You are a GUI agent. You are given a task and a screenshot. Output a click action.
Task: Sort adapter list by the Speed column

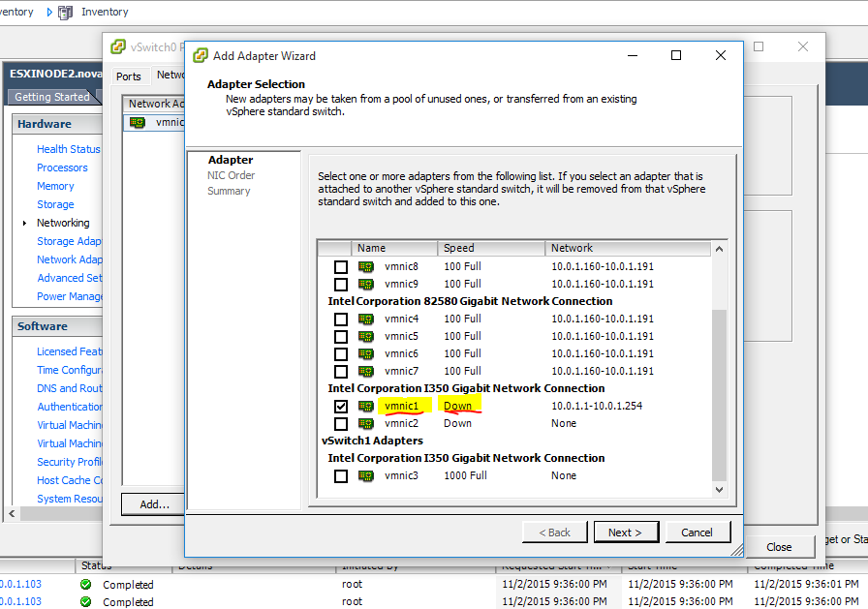(x=491, y=249)
